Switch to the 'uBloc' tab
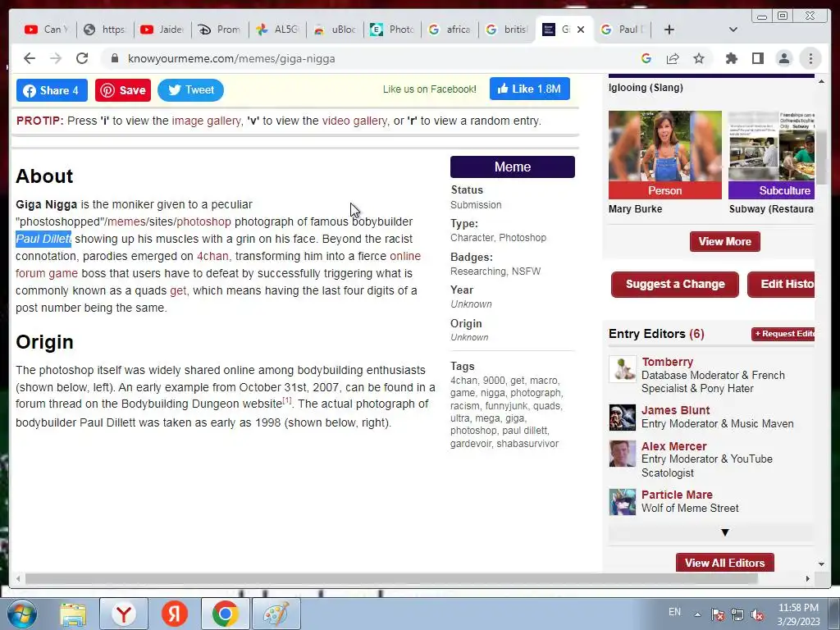840x630 pixels. 336,30
